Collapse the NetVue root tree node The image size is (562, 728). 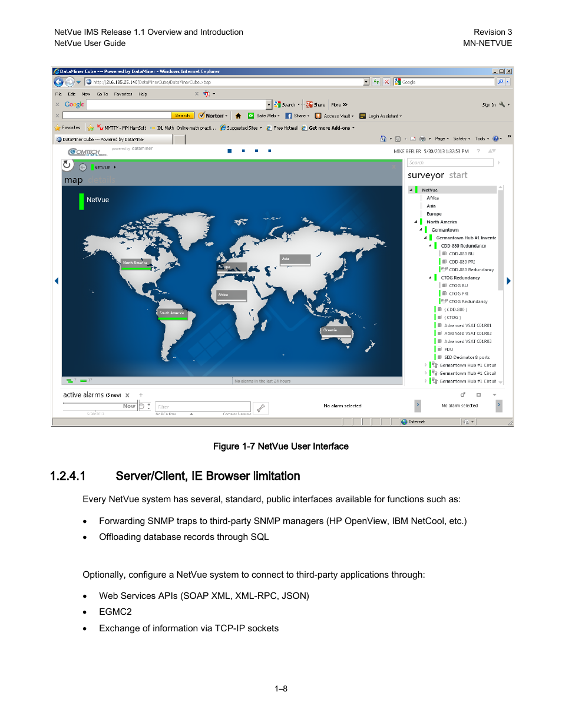[x=411, y=190]
